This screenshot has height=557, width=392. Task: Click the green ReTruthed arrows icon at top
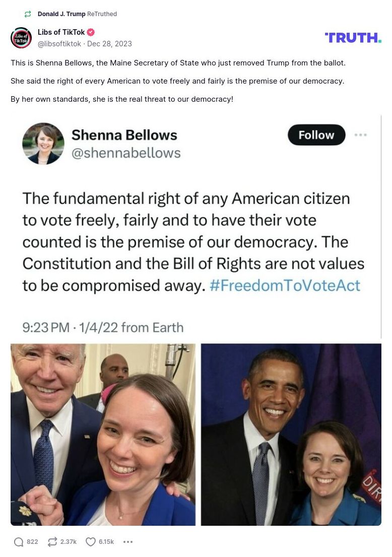click(x=28, y=14)
